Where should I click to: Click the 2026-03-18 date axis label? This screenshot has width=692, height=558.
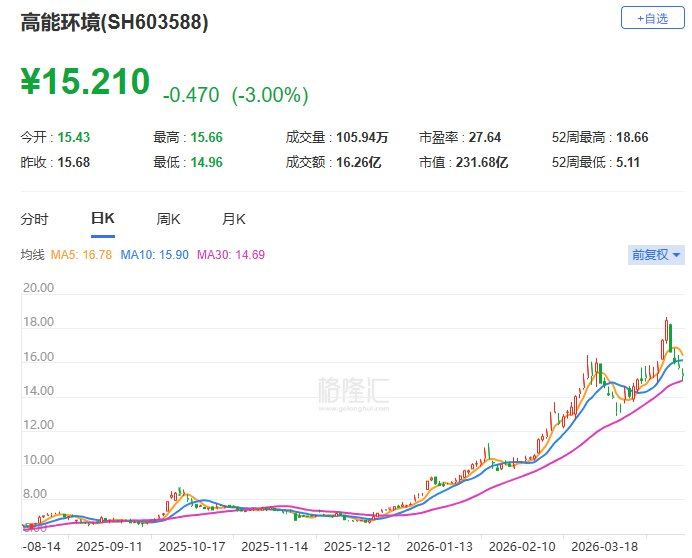[605, 547]
